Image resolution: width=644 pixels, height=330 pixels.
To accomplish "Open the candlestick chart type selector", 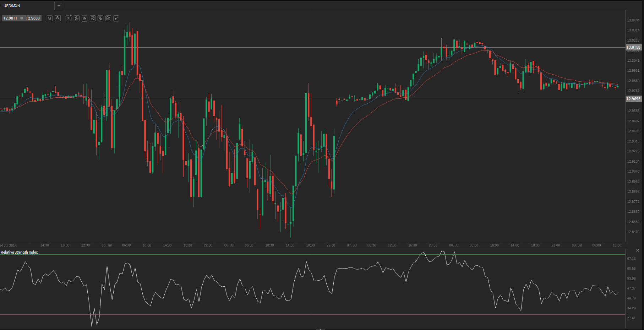I will coord(77,18).
